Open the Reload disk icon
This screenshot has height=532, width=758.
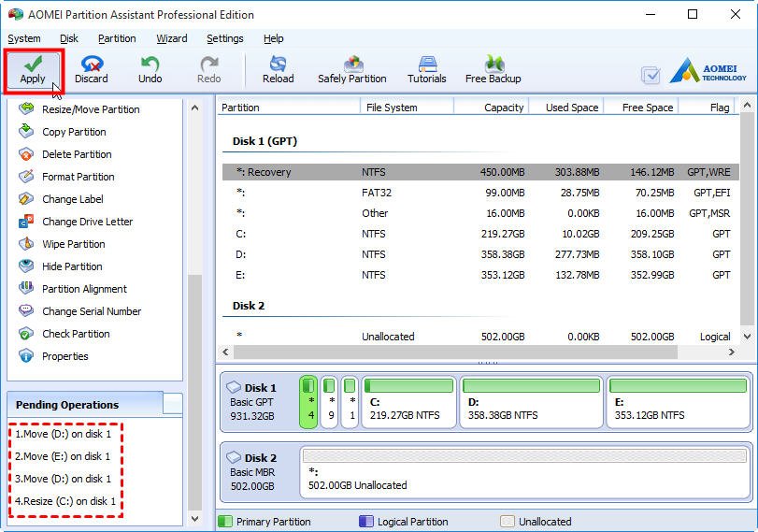(x=278, y=70)
